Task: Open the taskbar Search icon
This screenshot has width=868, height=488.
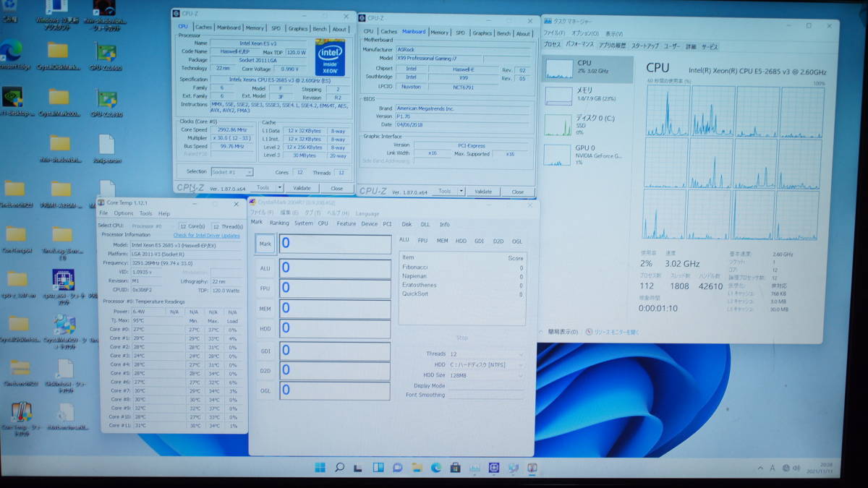Action: point(339,467)
